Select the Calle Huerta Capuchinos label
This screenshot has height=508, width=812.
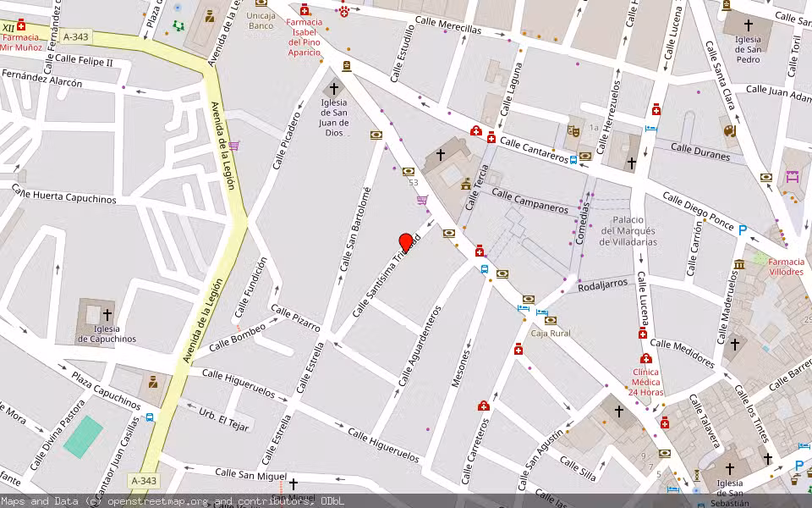pos(64,193)
